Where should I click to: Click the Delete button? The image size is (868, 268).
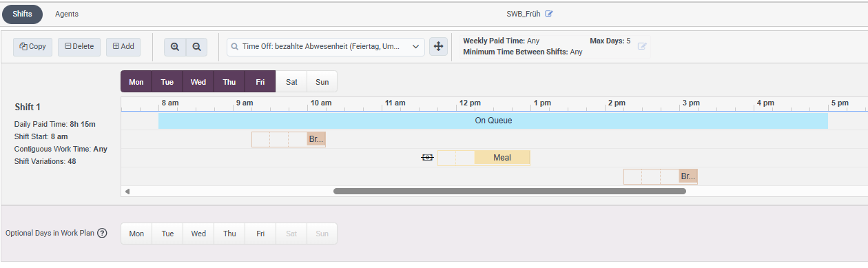pyautogui.click(x=79, y=47)
